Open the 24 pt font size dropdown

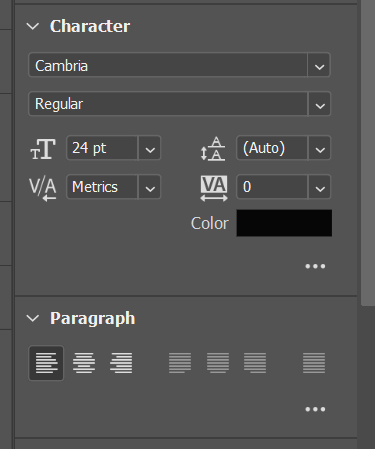point(150,148)
